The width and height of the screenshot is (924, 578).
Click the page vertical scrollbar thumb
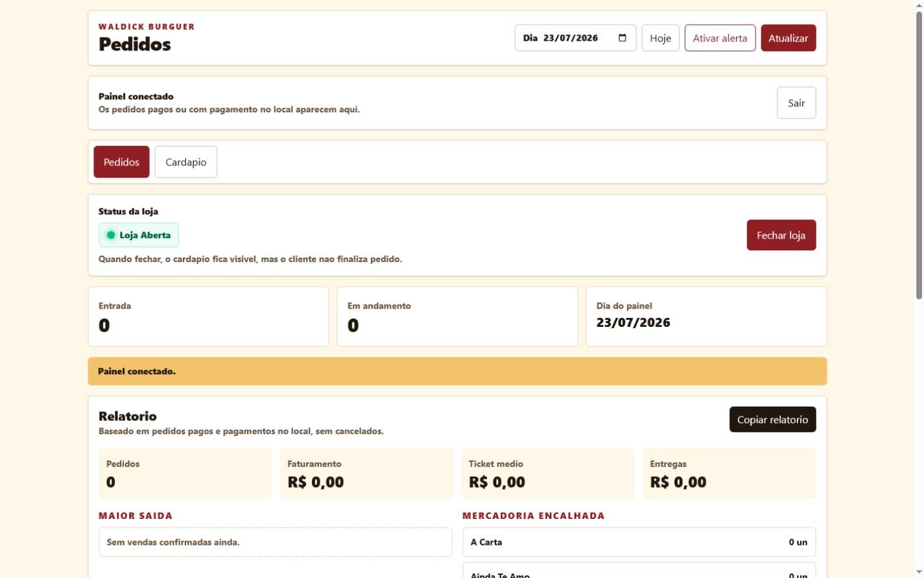[x=919, y=154]
